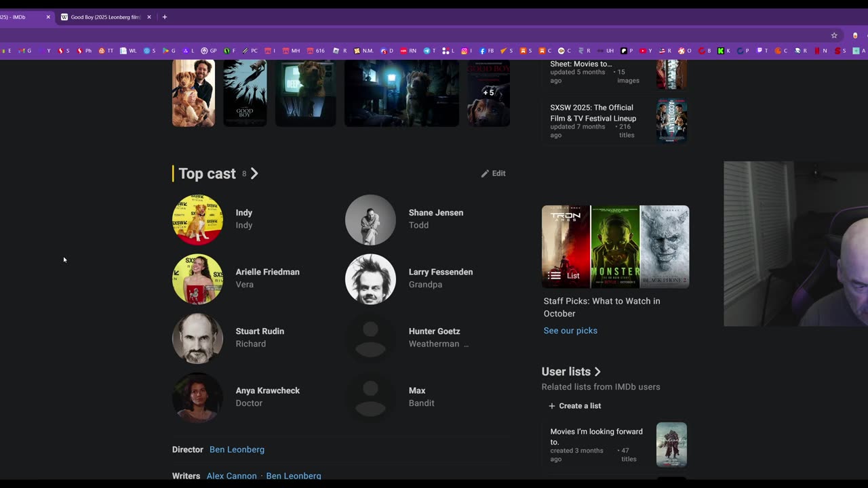Viewport: 868px width, 488px height.
Task: Open Hunter Goetz placeholder avatar
Action: (x=370, y=338)
